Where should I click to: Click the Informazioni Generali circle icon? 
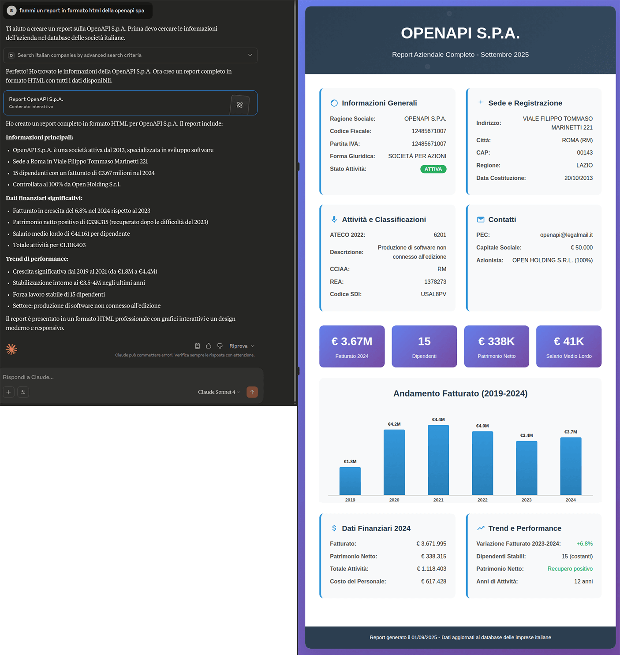coord(334,103)
